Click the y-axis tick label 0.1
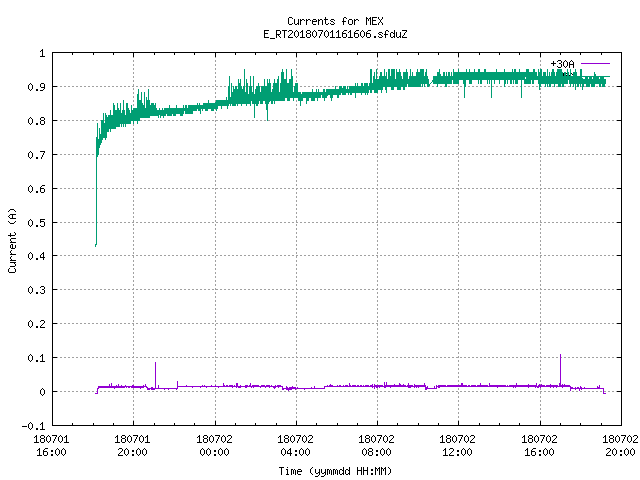 point(36,358)
